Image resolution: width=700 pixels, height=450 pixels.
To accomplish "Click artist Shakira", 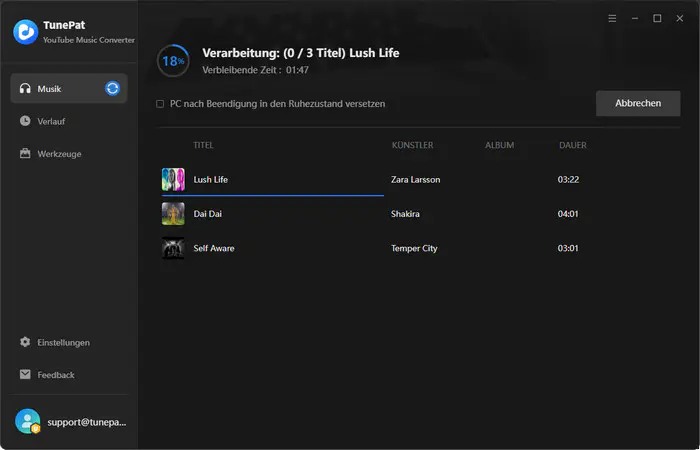I will click(405, 214).
